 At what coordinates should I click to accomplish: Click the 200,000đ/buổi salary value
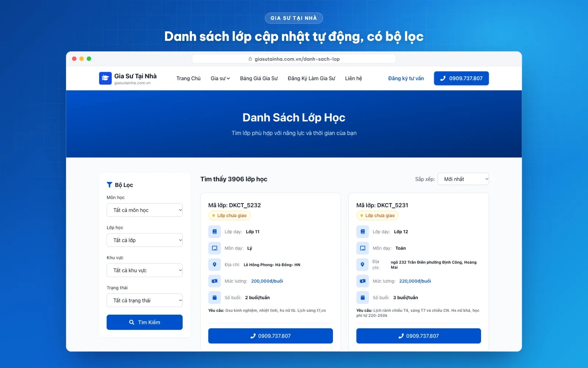point(267,281)
